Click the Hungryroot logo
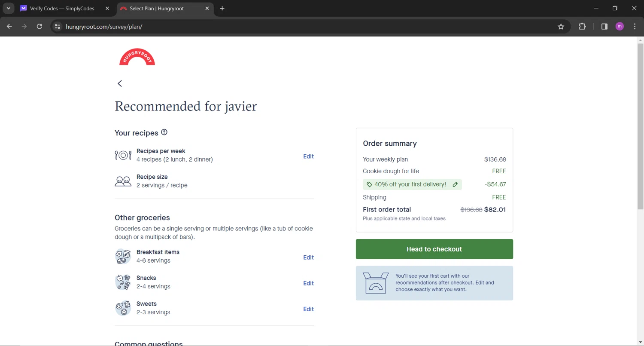 (137, 57)
